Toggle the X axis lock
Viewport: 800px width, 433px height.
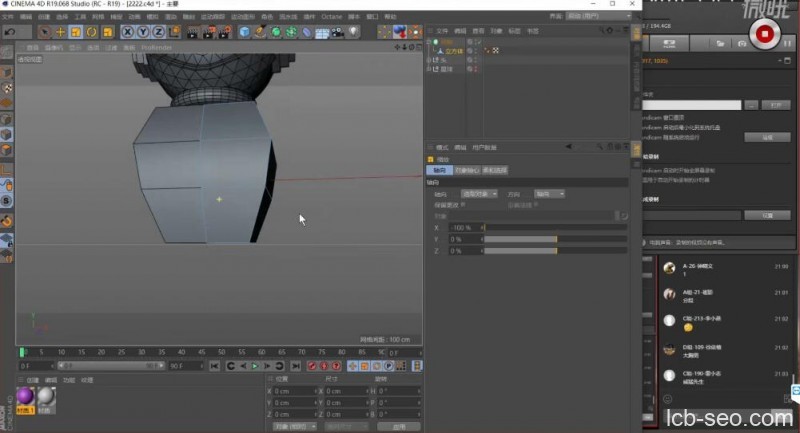click(x=127, y=32)
